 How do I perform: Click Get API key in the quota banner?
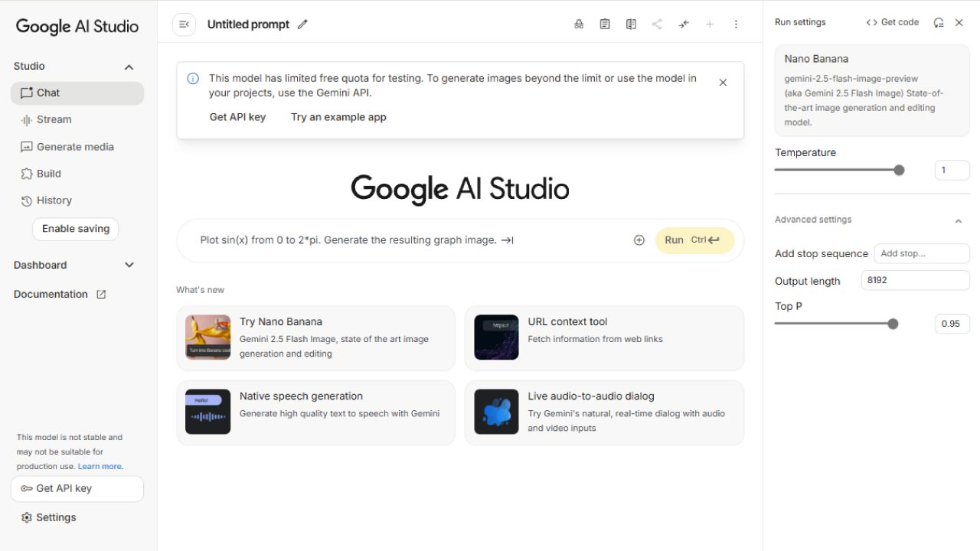click(x=237, y=117)
